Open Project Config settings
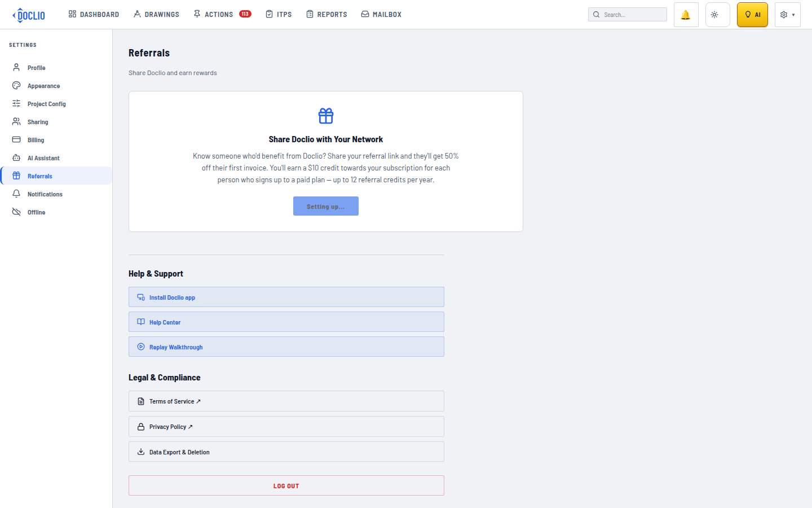This screenshot has height=508, width=812. click(56, 104)
